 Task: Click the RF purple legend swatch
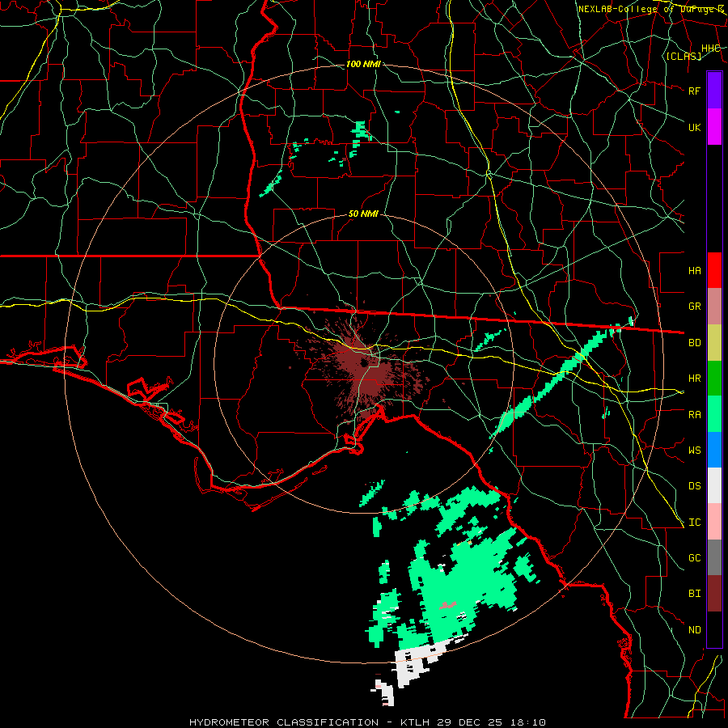pos(714,91)
